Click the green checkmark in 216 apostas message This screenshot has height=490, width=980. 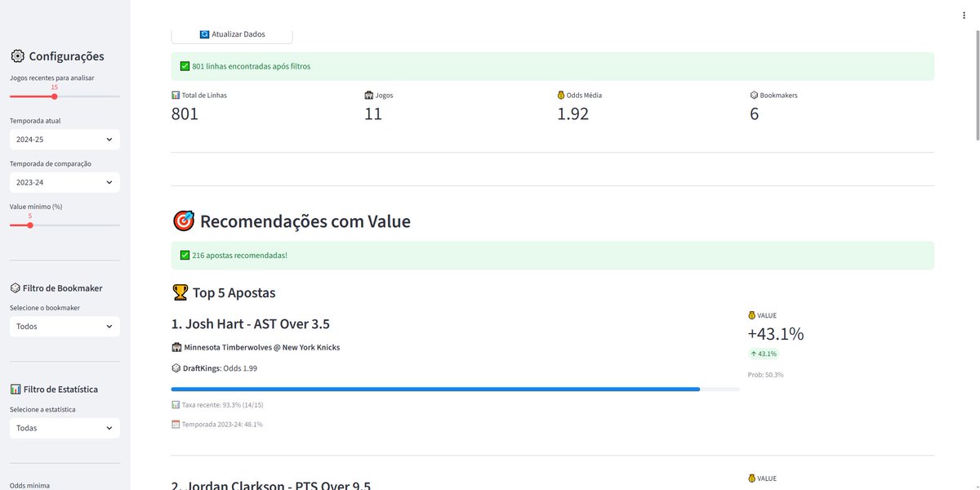coord(185,256)
